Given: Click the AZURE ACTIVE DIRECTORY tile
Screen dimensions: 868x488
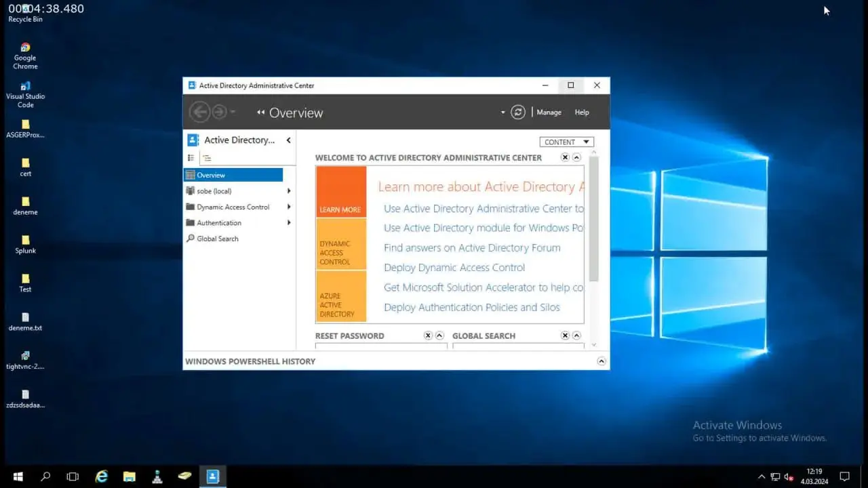Looking at the screenshot, I should (x=341, y=296).
